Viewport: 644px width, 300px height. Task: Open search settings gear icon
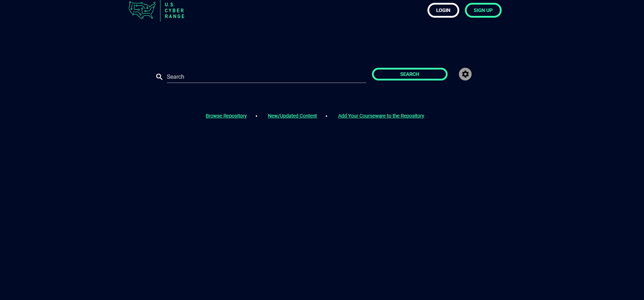[465, 74]
